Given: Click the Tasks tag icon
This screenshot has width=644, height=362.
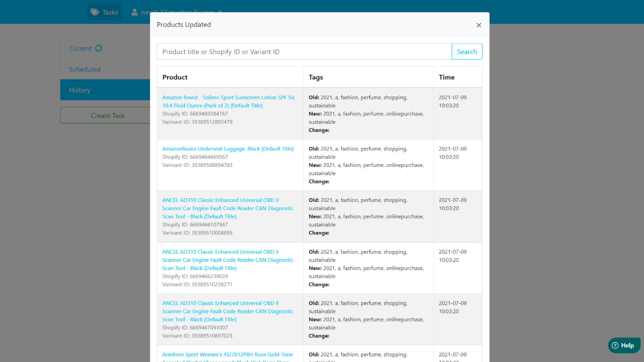Looking at the screenshot, I should pos(95,12).
